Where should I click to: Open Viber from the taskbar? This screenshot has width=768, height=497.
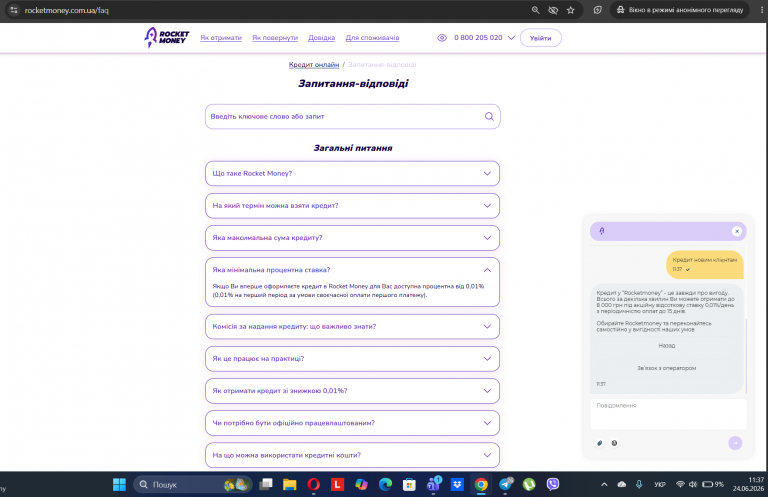tap(553, 484)
